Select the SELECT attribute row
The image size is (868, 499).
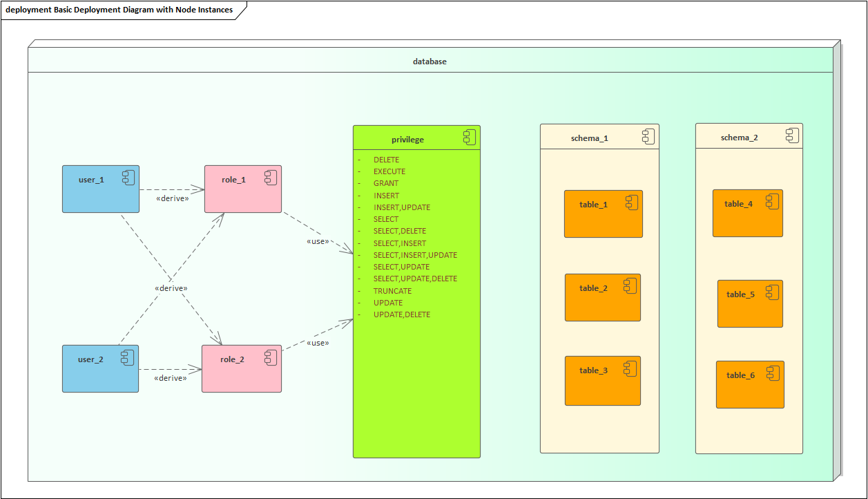click(x=386, y=219)
